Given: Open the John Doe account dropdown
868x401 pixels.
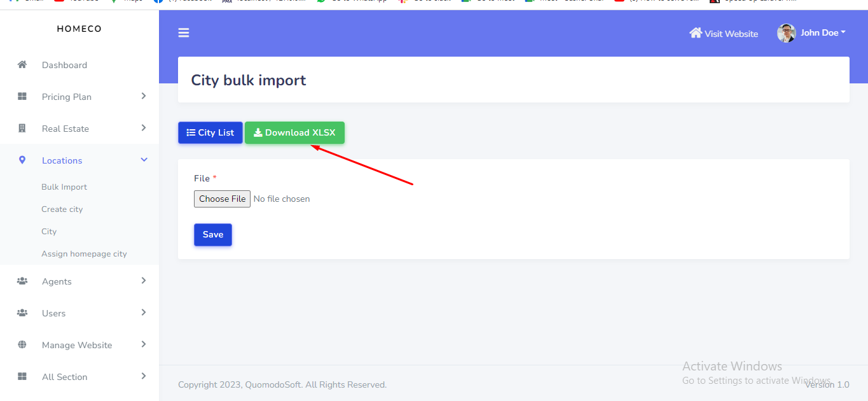Looking at the screenshot, I should [x=823, y=33].
